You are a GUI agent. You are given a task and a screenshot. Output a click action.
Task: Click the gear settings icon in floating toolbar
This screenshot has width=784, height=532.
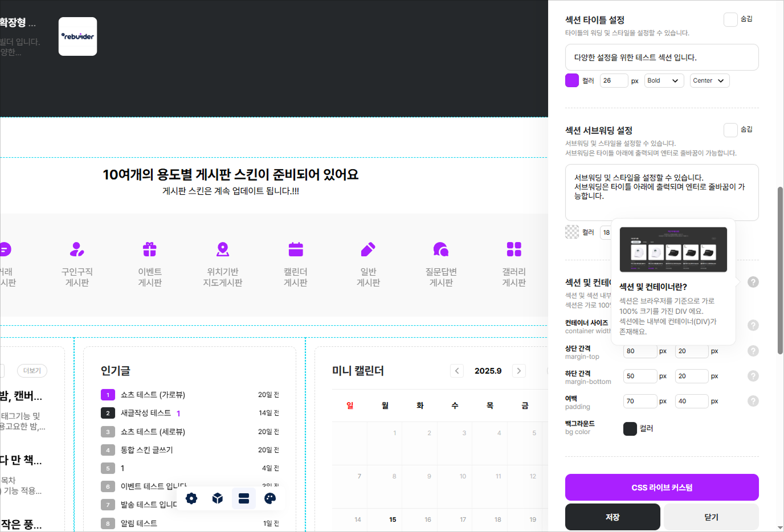191,498
